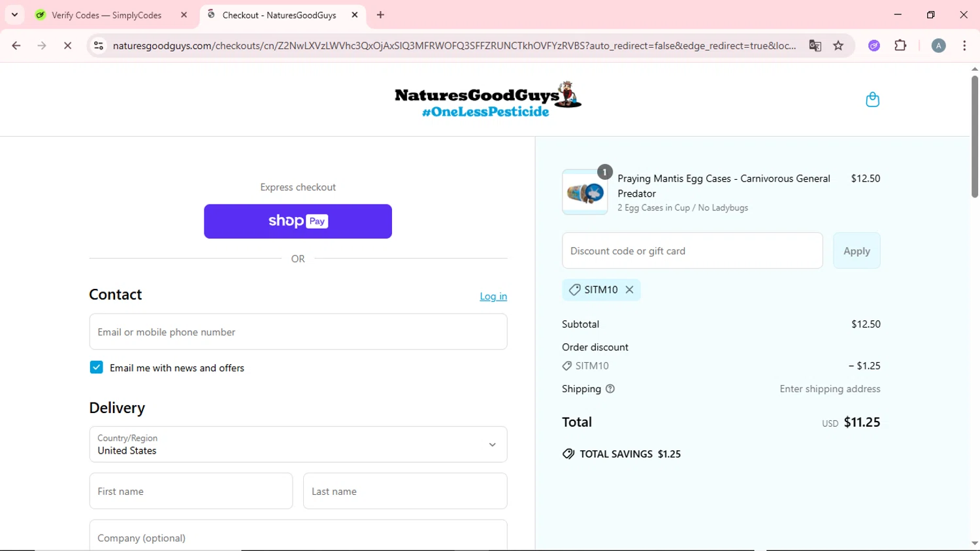Remove the SITM10 discount code

[629, 290]
